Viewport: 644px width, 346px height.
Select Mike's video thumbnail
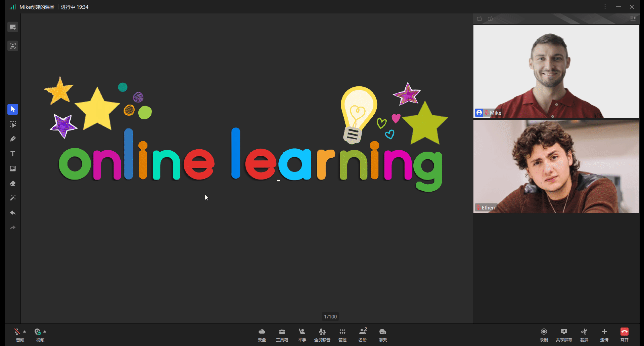556,71
